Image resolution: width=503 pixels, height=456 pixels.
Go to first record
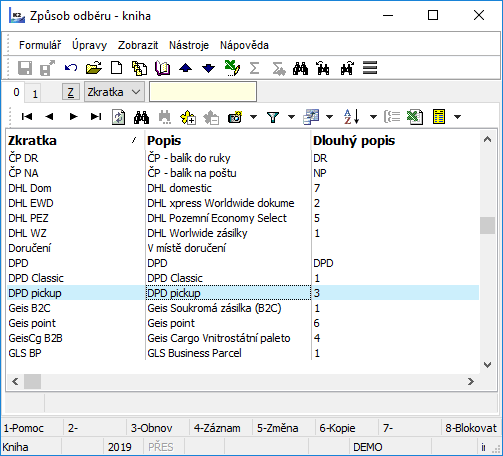27,117
